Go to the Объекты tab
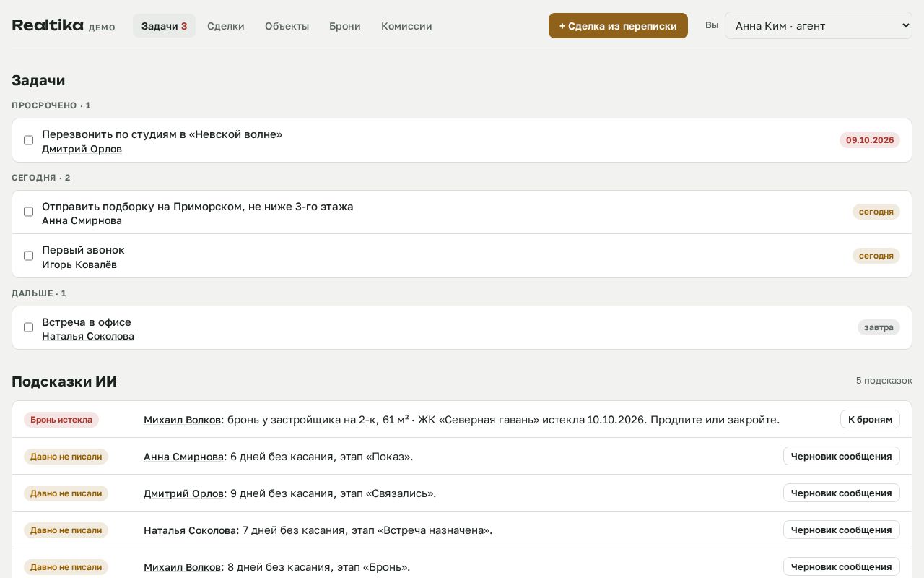924x578 pixels. [x=287, y=26]
